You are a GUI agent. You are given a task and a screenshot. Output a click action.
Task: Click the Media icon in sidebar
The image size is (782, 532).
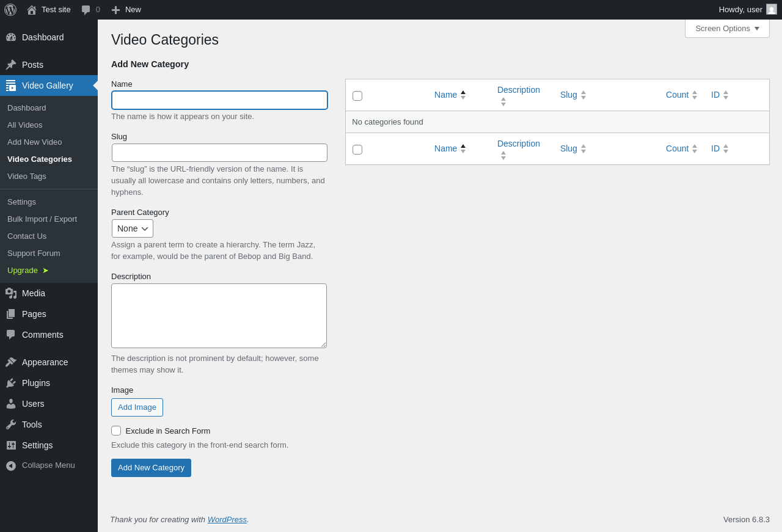click(x=11, y=293)
